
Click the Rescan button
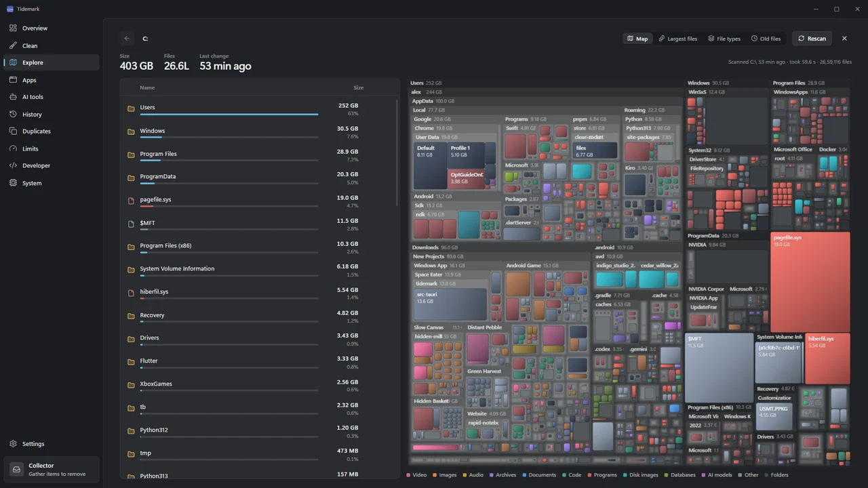[812, 39]
